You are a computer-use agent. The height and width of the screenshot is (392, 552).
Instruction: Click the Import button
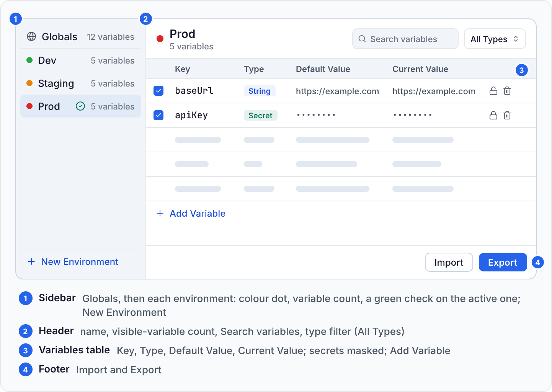tap(449, 262)
